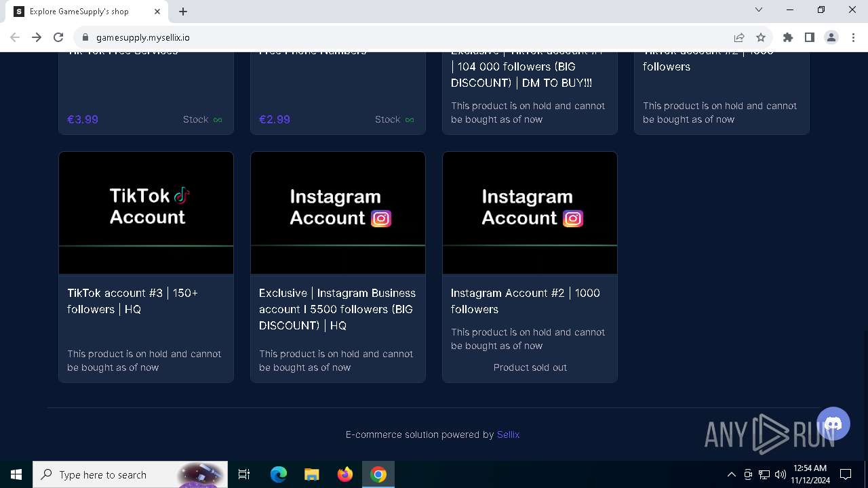Select the €3.99 priced product card

coord(146,93)
